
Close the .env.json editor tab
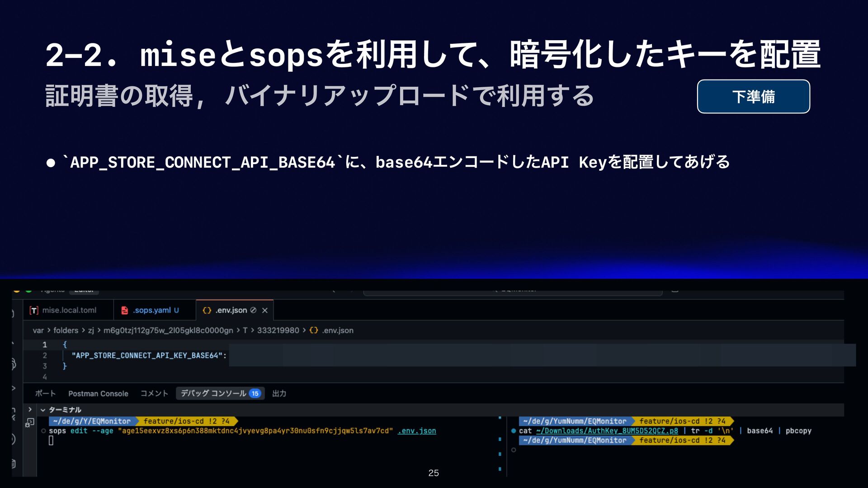pyautogui.click(x=265, y=310)
